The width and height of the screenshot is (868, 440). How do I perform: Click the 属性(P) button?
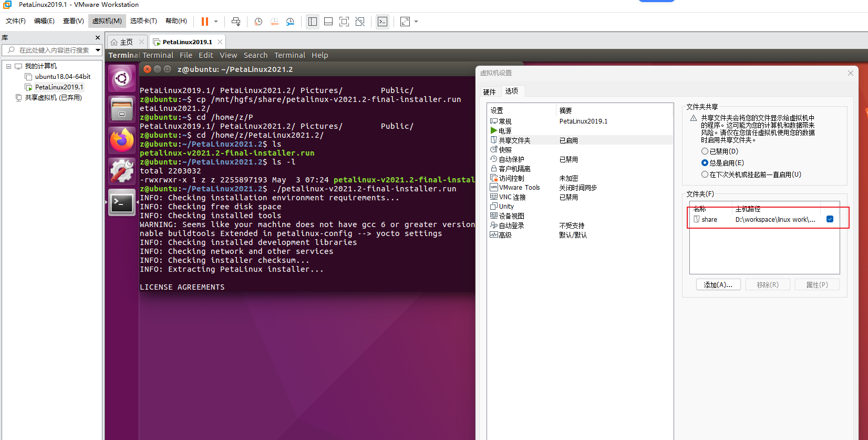(x=817, y=285)
